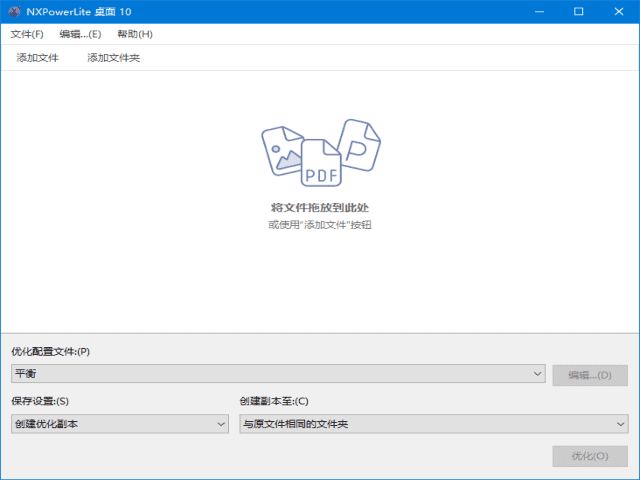Click the 编辑... button beside profile dropdown
This screenshot has height=480, width=640.
[590, 375]
